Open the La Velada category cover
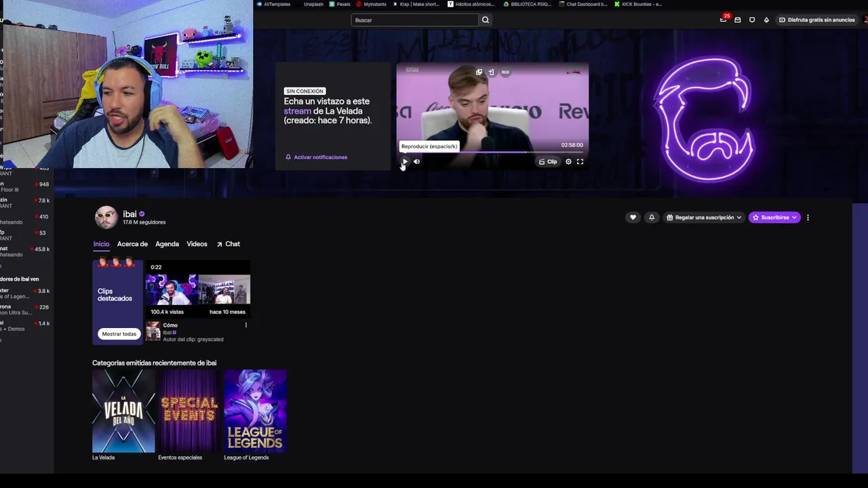 tap(123, 411)
